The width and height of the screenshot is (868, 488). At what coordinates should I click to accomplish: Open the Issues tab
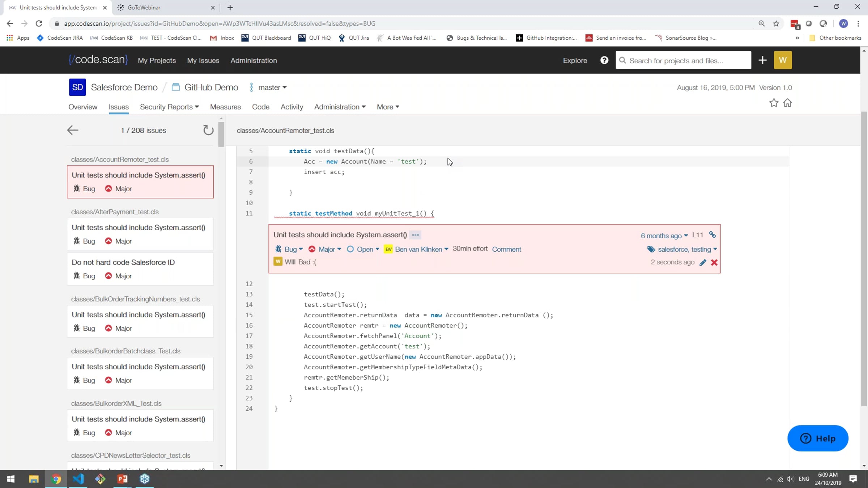[119, 107]
